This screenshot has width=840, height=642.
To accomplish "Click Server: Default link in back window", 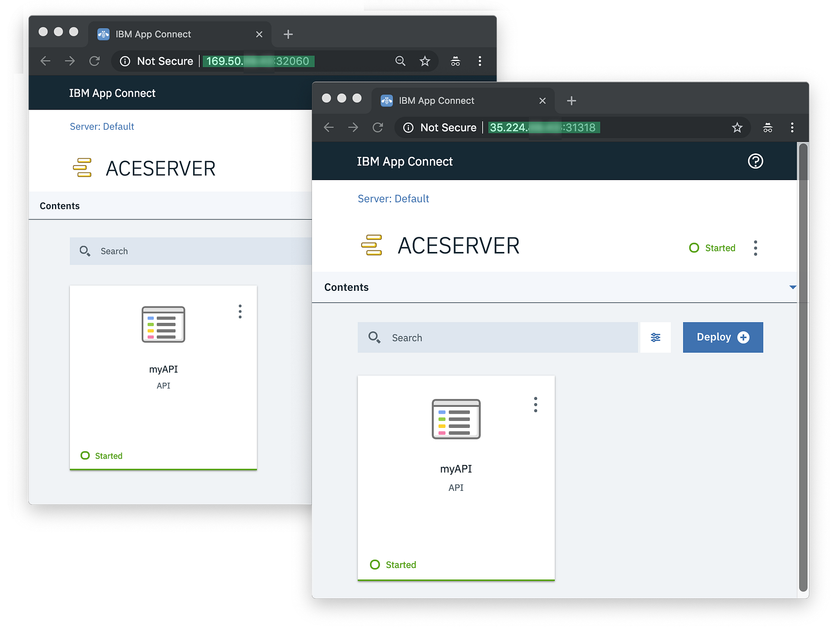I will point(102,127).
